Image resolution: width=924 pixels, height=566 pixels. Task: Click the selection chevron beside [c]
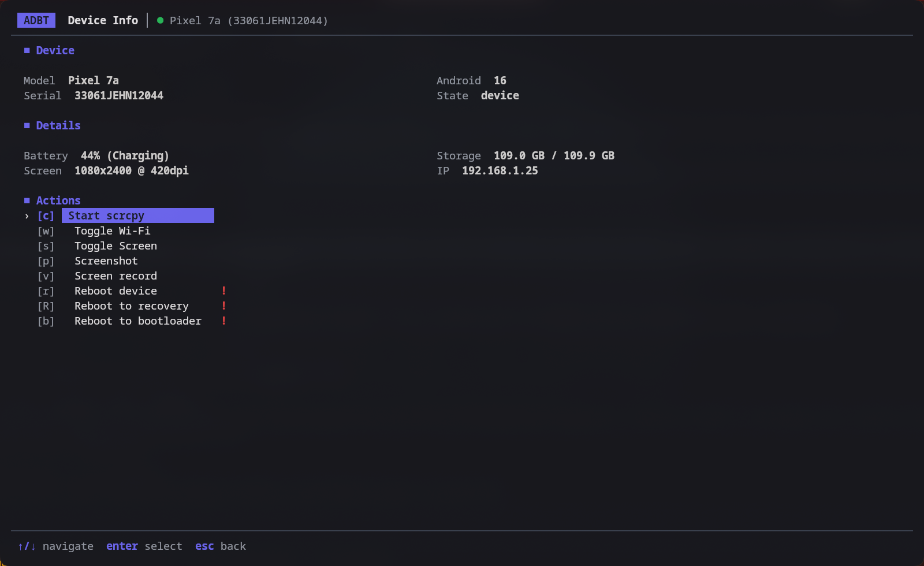point(27,215)
